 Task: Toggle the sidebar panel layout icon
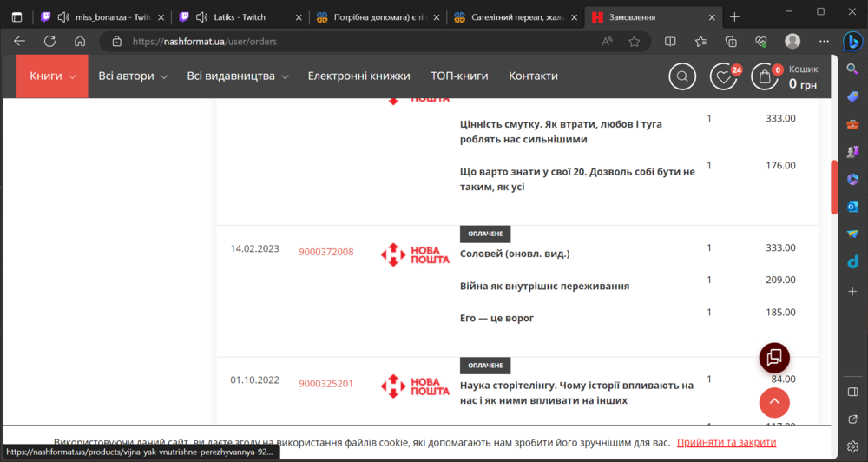click(x=852, y=392)
